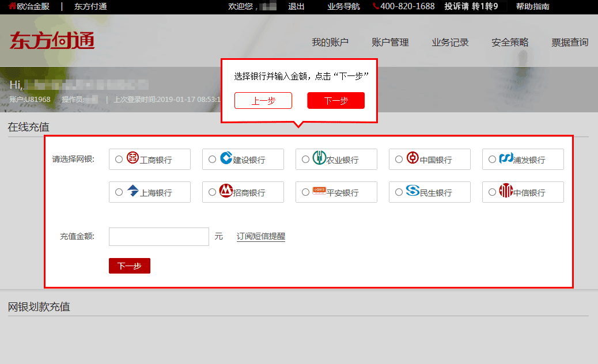Click the 上海银行 logo icon
Image resolution: width=598 pixels, height=364 pixels.
133,190
